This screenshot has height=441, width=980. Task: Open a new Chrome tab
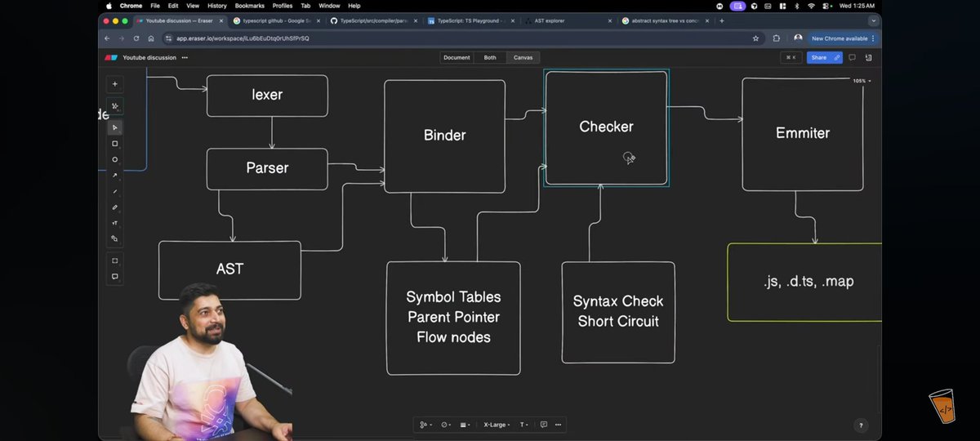click(x=722, y=20)
